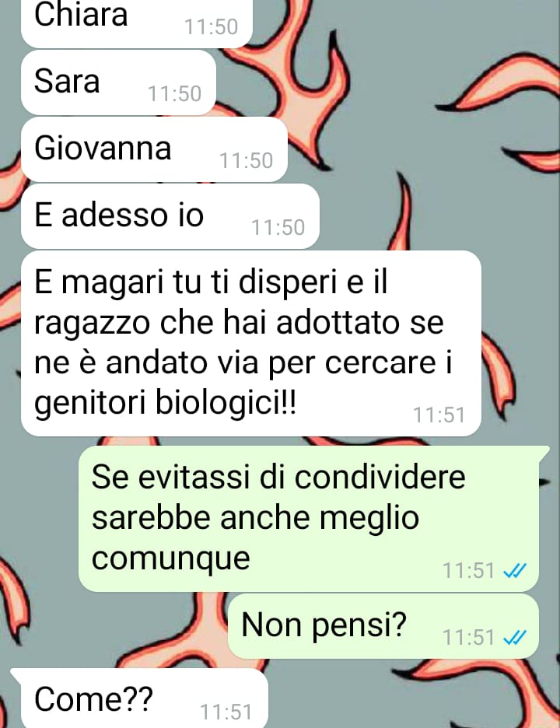Screen dimensions: 560x728
Task: Tap the long message about 'genitori biologici'
Action: click(x=250, y=344)
